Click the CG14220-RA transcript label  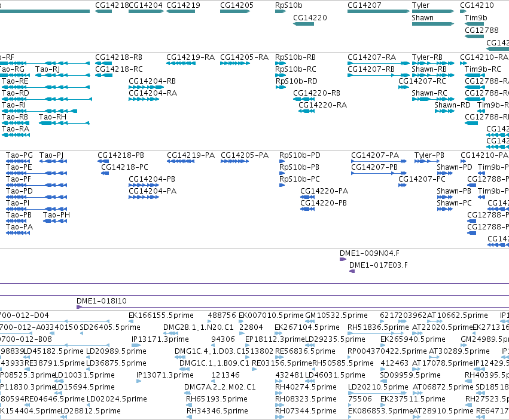322,105
